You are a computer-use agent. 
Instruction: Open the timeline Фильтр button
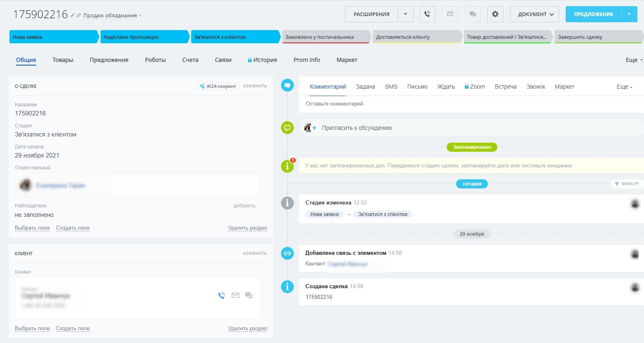coord(626,184)
